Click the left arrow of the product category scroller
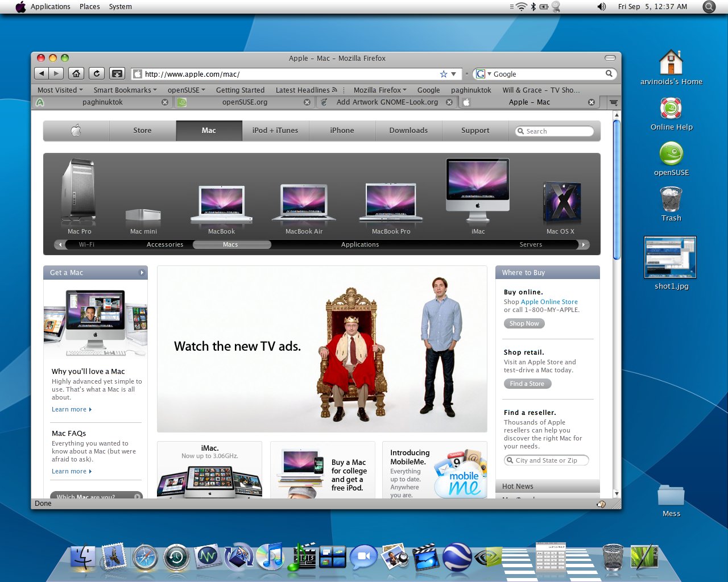The width and height of the screenshot is (728, 582). (60, 244)
